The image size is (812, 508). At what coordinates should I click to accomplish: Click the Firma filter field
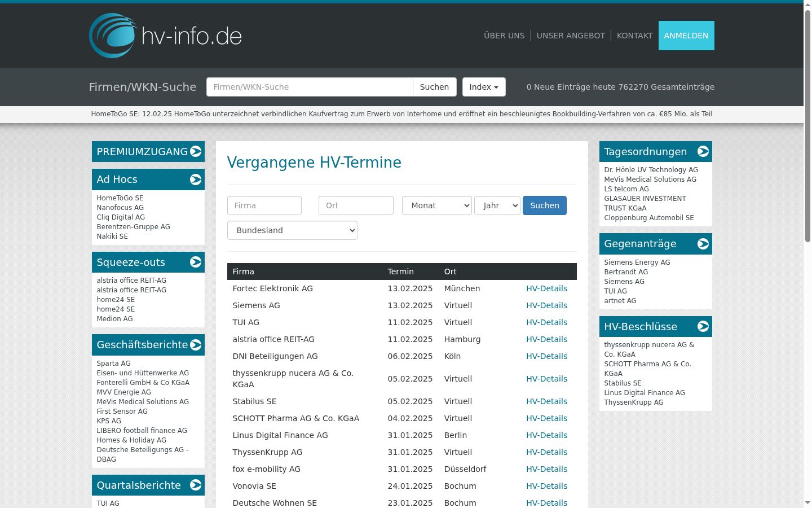264,205
